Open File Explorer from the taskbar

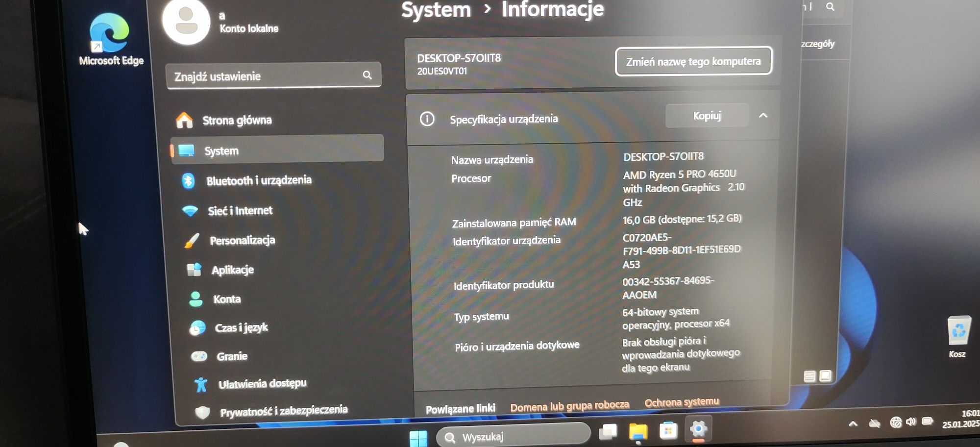click(638, 431)
